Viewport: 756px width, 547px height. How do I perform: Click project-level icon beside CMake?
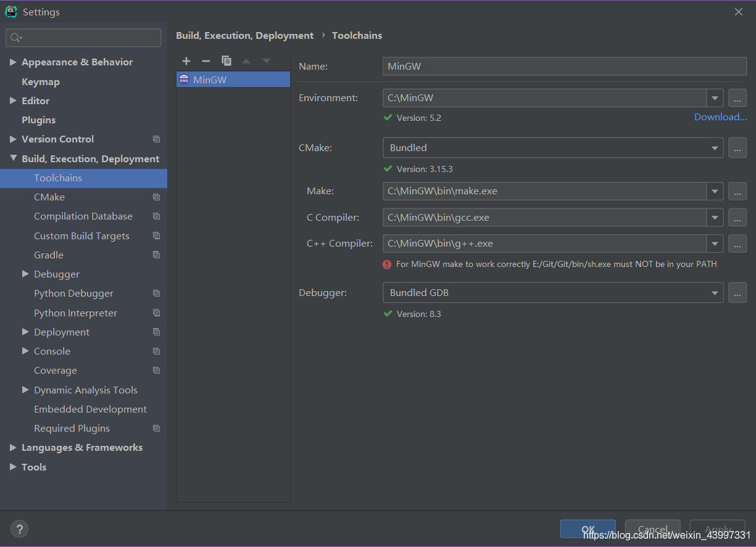click(x=156, y=197)
